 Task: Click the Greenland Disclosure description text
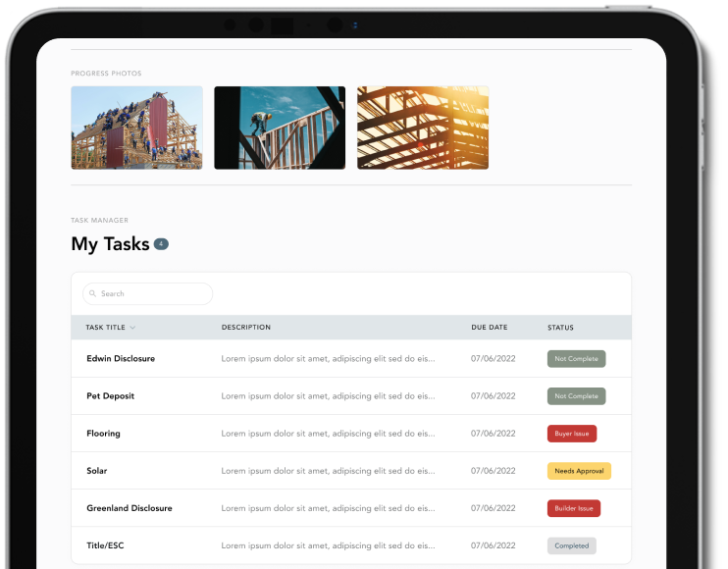[329, 508]
